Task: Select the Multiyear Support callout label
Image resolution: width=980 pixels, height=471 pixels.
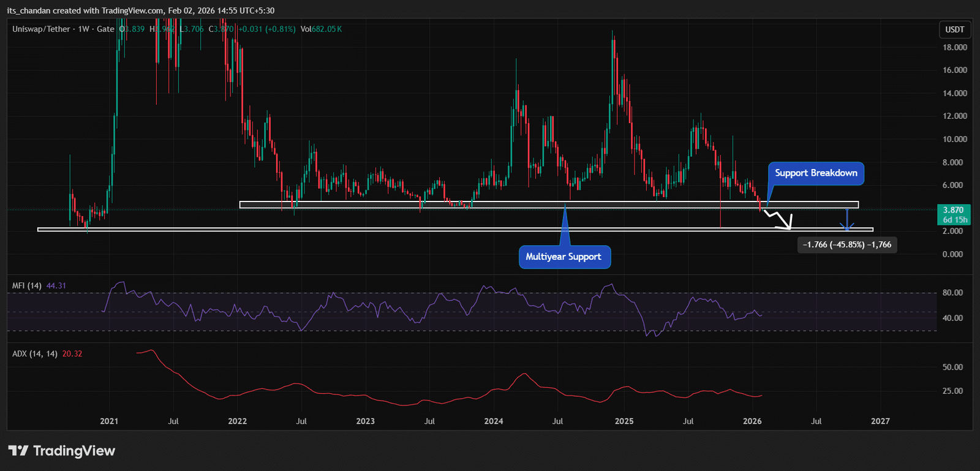Action: click(x=563, y=257)
